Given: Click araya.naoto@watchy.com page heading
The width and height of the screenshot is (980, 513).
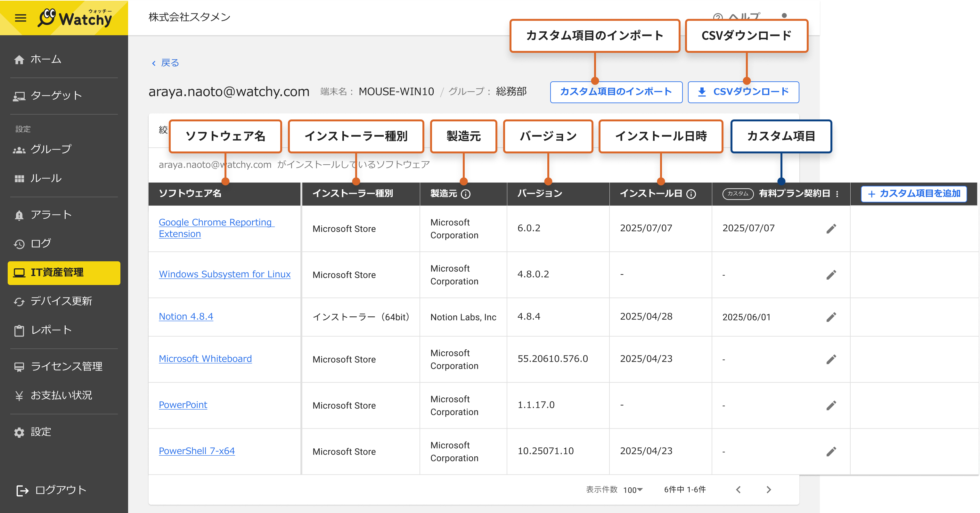Looking at the screenshot, I should click(229, 92).
